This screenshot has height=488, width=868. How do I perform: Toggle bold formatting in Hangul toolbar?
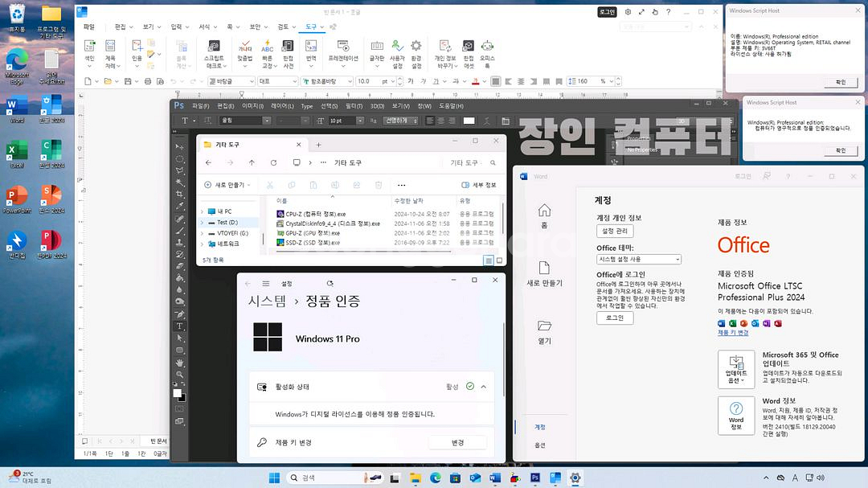click(411, 80)
